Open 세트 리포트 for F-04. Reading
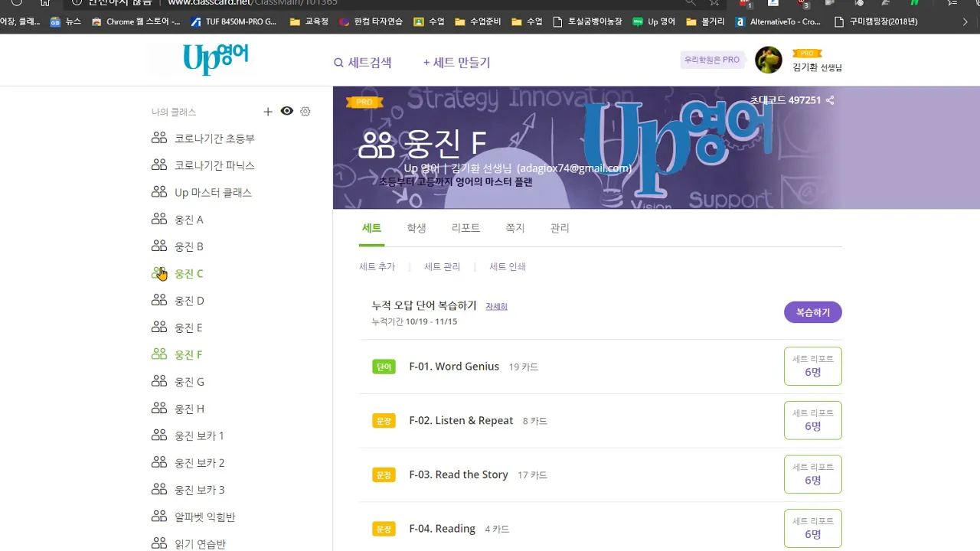 (813, 528)
